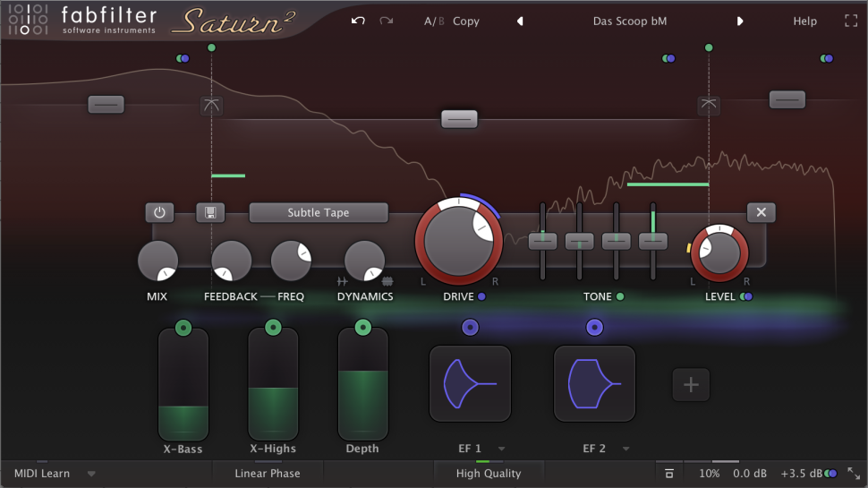Click the resize icon in bottom-right corner
Screen dimensions: 868x488
tap(853, 473)
